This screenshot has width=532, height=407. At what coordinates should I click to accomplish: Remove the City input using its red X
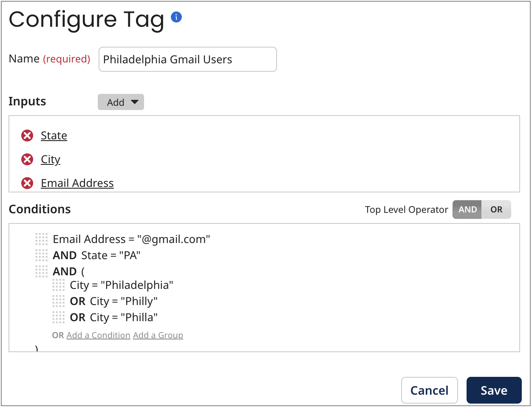pos(27,159)
